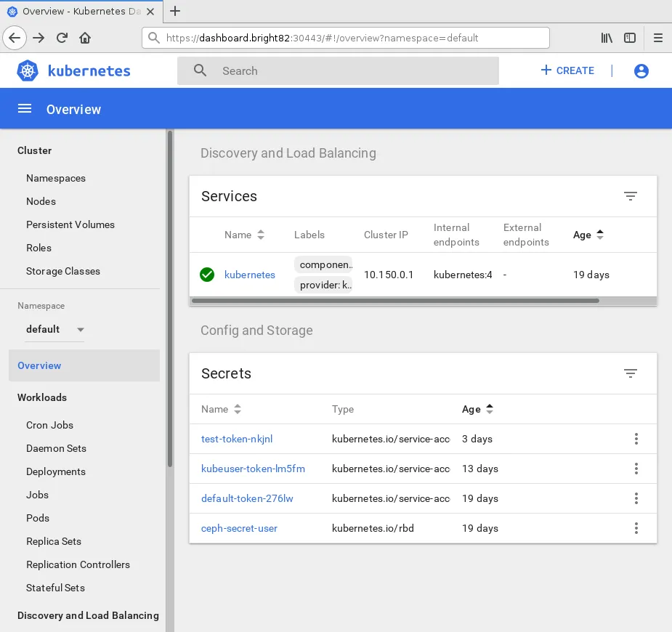
Task: Click the address bar search icon
Action: pos(154,38)
